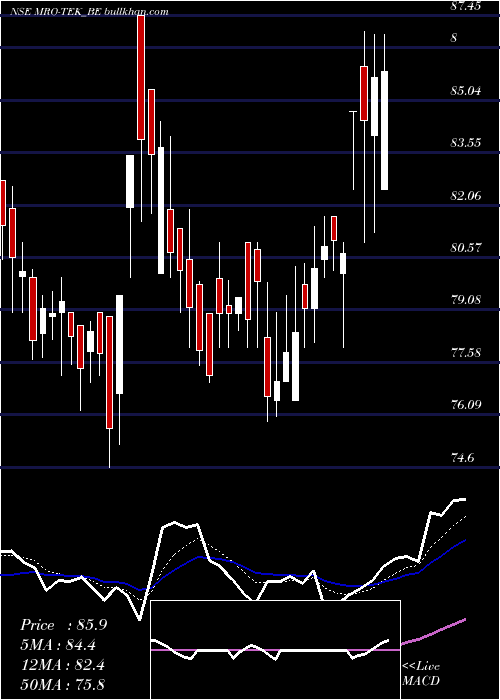Image resolution: width=500 pixels, height=700 pixels.
Task: Click the tallest red candle at chart top
Action: 141,77
